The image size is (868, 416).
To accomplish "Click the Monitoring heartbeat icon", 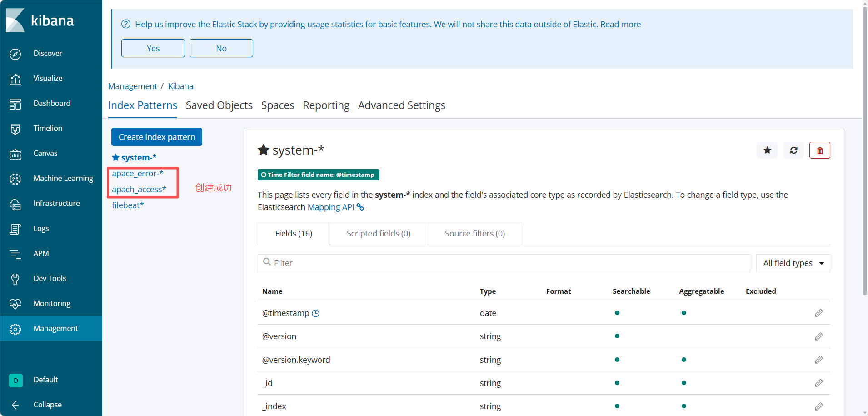I will (x=15, y=304).
